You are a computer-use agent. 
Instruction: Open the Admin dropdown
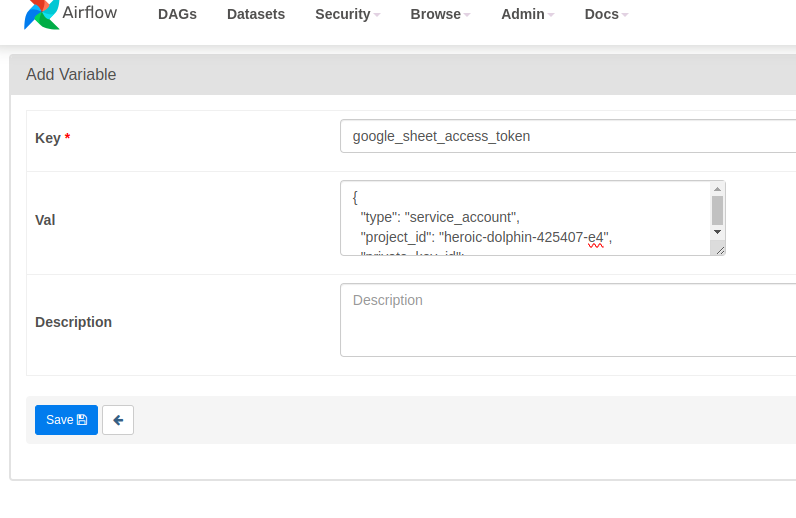[528, 15]
